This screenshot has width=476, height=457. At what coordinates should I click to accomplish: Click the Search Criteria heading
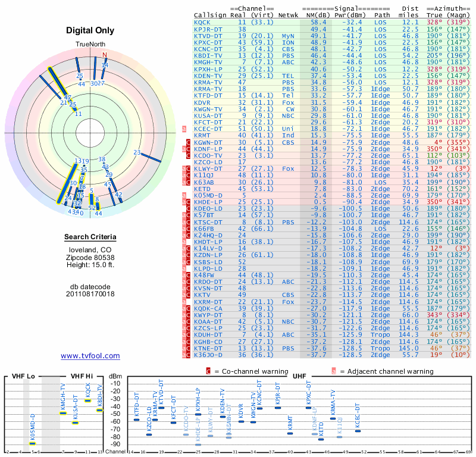pos(90,237)
